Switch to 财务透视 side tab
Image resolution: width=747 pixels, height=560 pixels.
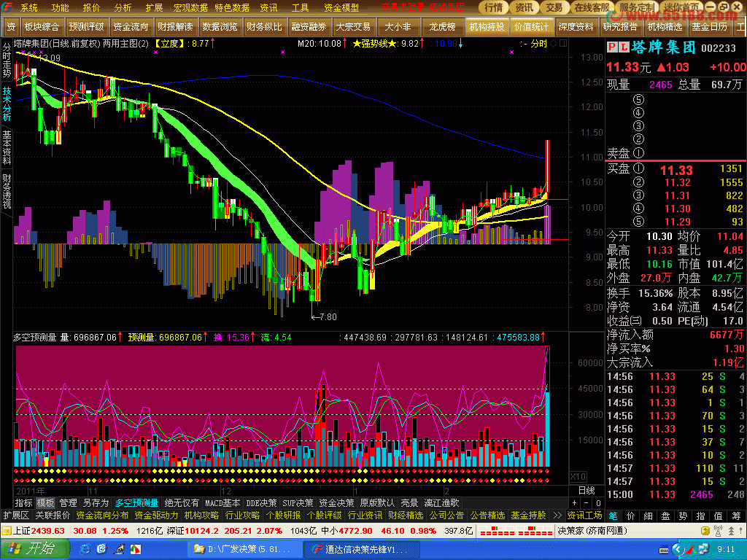(x=7, y=190)
